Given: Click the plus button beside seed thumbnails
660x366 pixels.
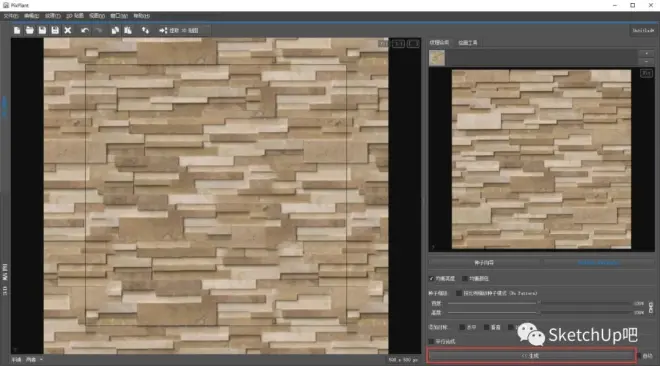Looking at the screenshot, I should 647,53.
